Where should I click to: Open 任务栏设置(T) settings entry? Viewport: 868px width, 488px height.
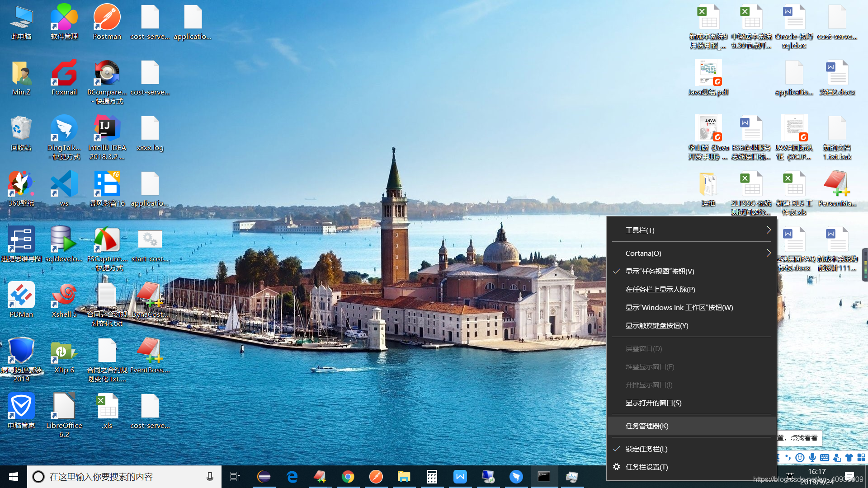pyautogui.click(x=646, y=467)
